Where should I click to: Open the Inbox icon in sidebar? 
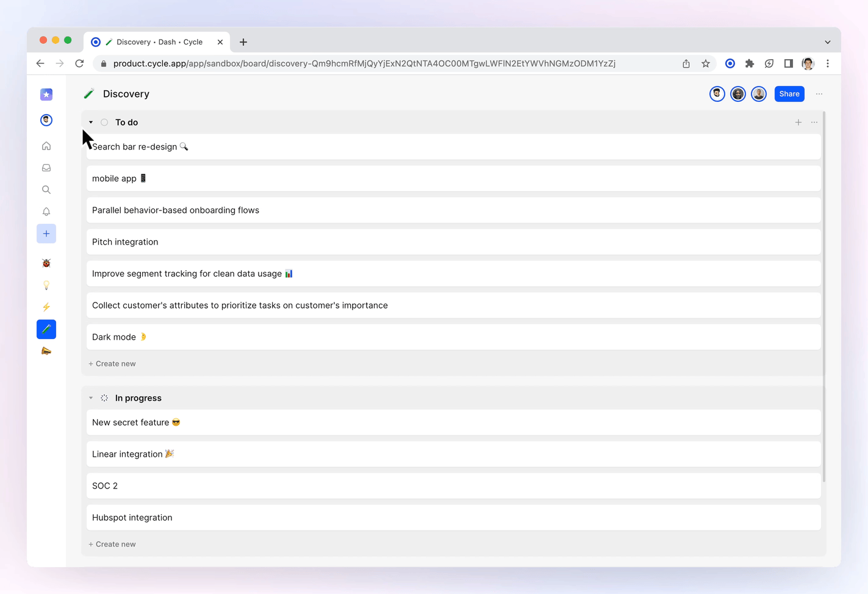click(x=46, y=168)
